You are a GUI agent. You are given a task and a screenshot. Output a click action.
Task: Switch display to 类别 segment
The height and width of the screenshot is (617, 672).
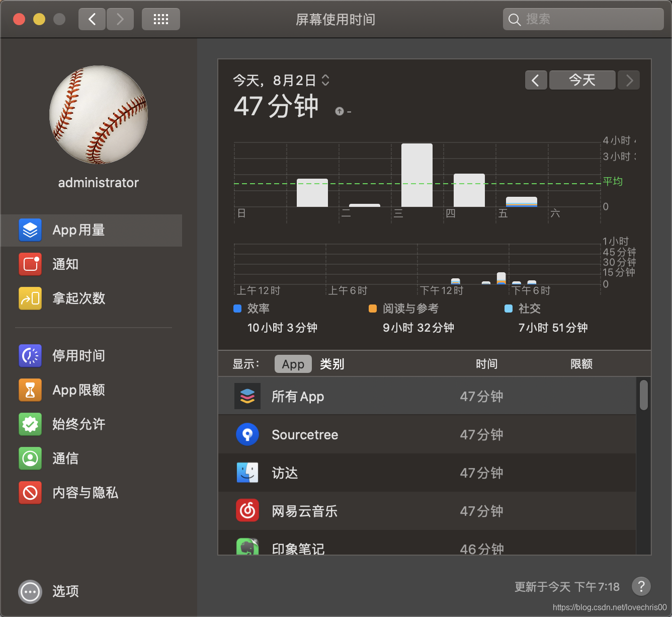click(332, 364)
